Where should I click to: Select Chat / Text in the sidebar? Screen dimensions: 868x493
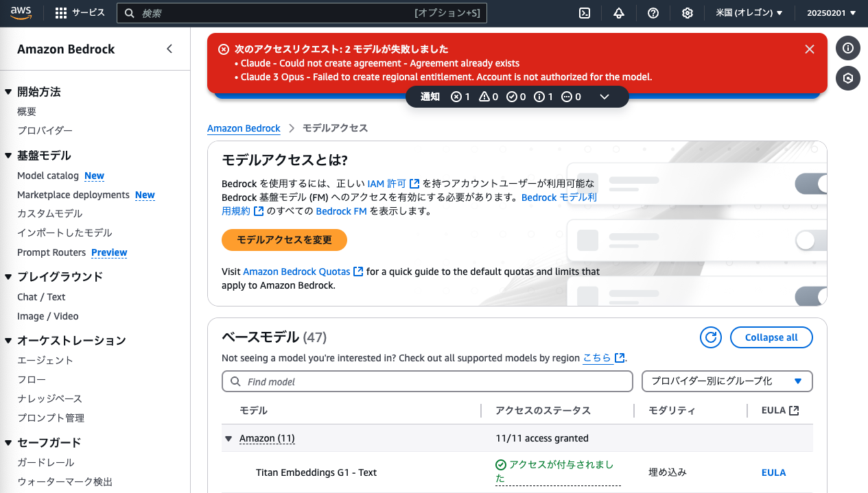(42, 296)
